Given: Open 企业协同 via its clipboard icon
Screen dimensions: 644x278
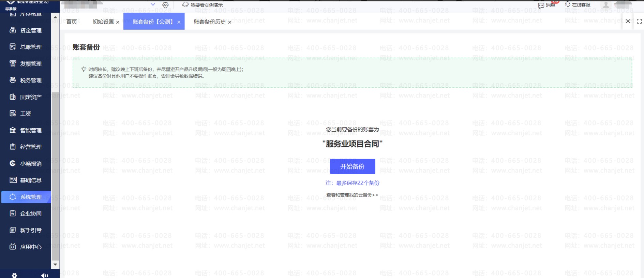Looking at the screenshot, I should click(x=13, y=213).
